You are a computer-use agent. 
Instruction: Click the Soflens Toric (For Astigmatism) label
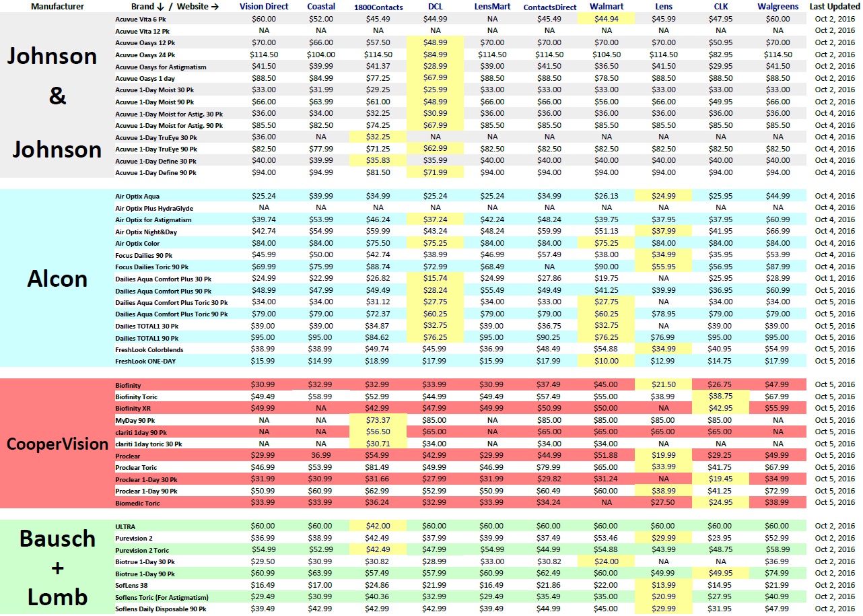162,598
